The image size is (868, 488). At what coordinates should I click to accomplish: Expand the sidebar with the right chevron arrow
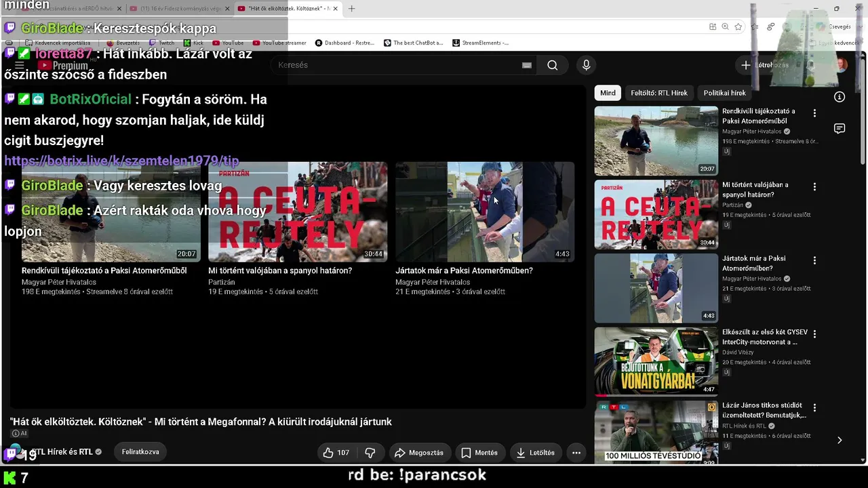click(840, 440)
